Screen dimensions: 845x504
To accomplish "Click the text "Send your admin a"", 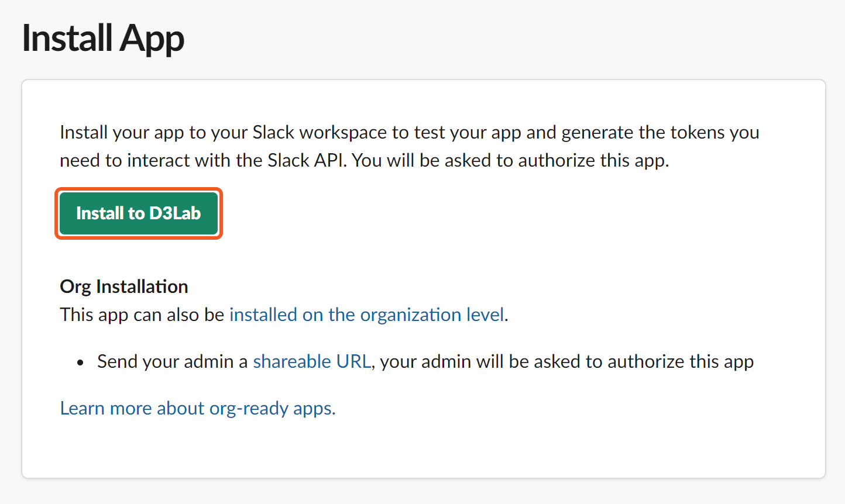I will 173,362.
